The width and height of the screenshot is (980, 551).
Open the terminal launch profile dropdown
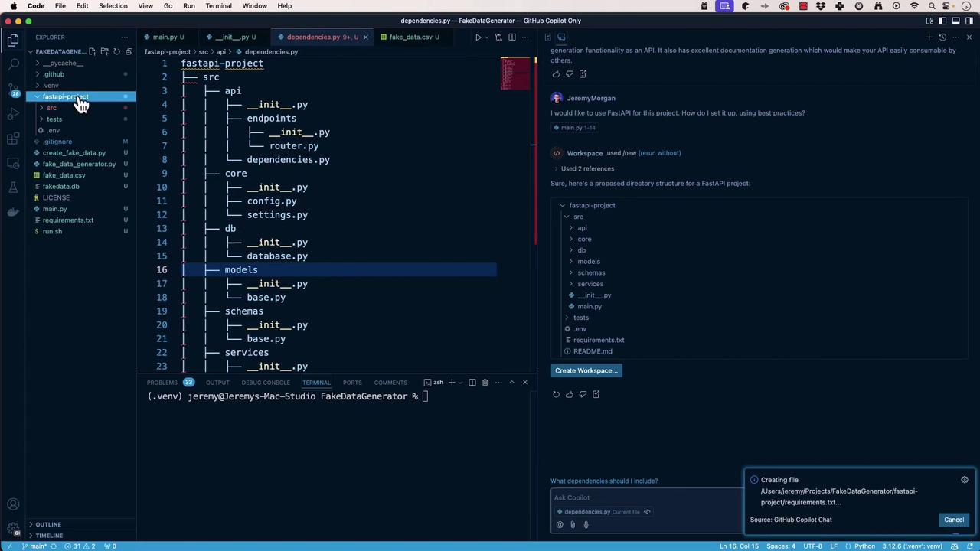[x=459, y=382]
